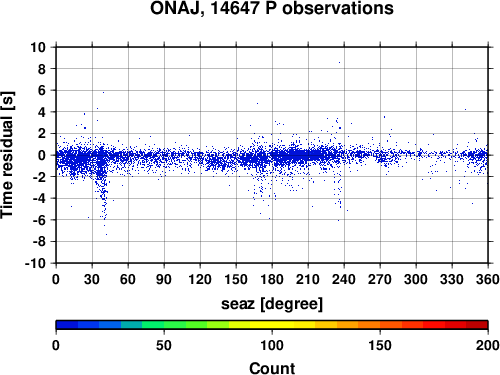
Task: Click the y-axis tick label 10
Action: coord(38,47)
